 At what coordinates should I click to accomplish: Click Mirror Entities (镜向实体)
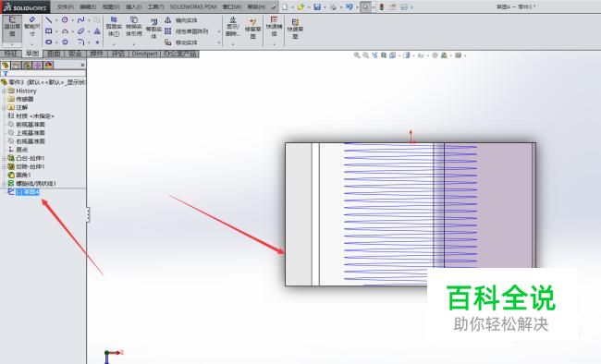click(181, 20)
